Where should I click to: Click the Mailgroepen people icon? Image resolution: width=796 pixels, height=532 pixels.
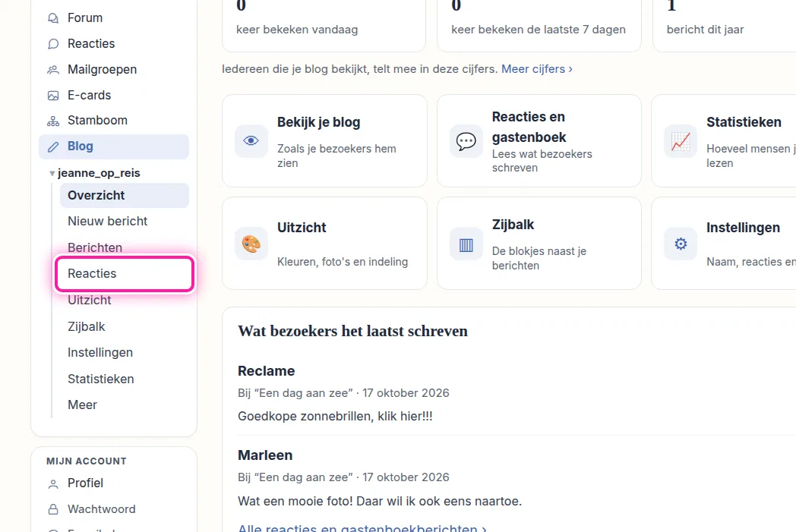pos(53,70)
